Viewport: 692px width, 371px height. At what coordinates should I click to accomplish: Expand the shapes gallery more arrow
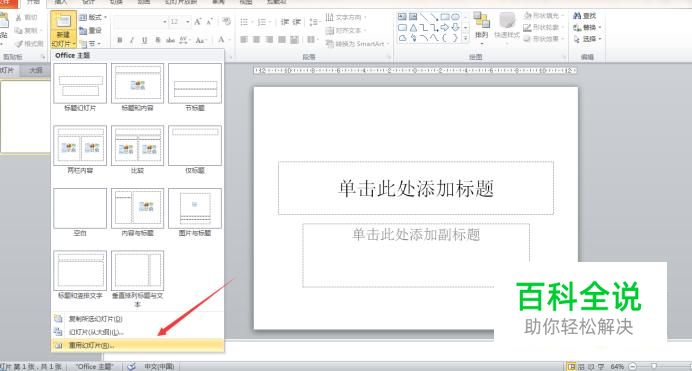(465, 39)
